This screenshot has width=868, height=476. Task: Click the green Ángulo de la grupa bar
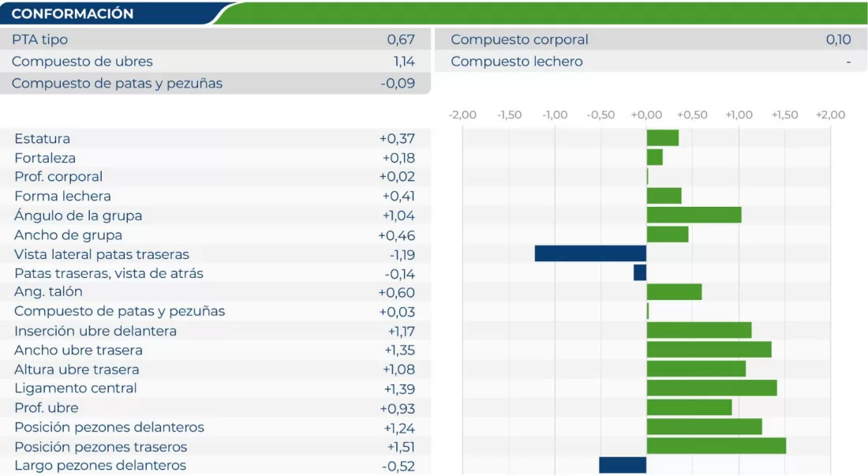[x=694, y=215]
